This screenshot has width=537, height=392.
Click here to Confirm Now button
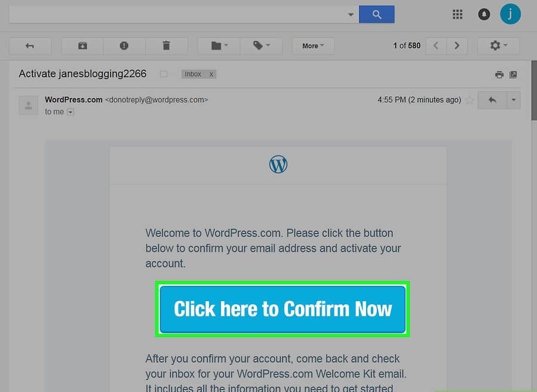(x=283, y=309)
